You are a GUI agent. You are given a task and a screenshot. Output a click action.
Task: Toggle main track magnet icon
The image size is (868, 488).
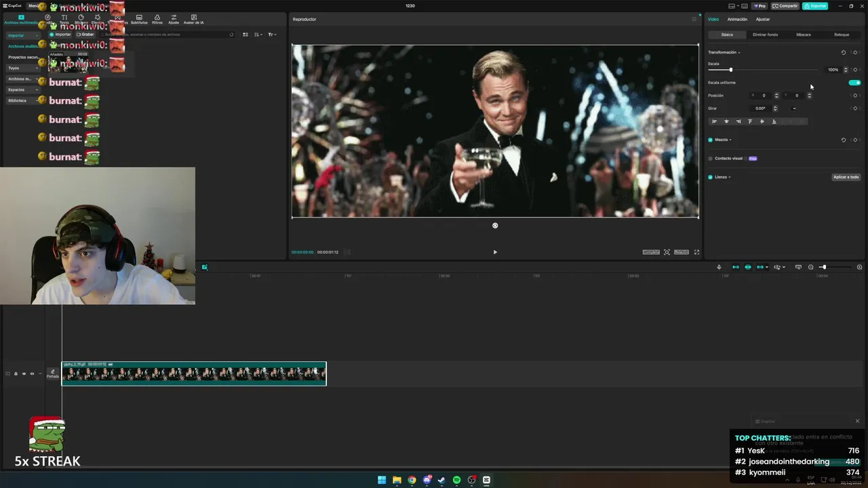(735, 267)
